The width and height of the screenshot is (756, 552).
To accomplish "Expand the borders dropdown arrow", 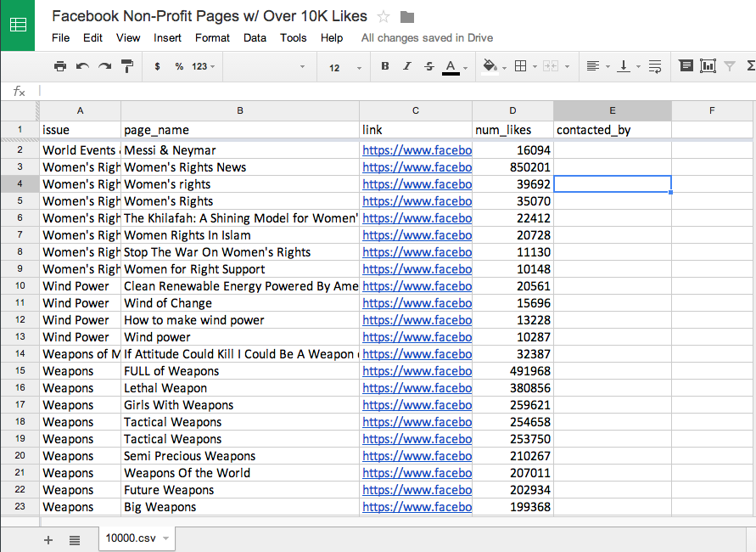I will click(x=535, y=66).
